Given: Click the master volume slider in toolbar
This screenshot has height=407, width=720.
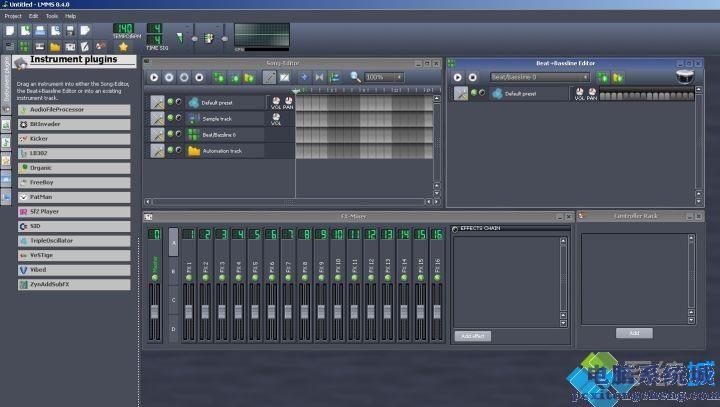Looking at the screenshot, I should 194,39.
